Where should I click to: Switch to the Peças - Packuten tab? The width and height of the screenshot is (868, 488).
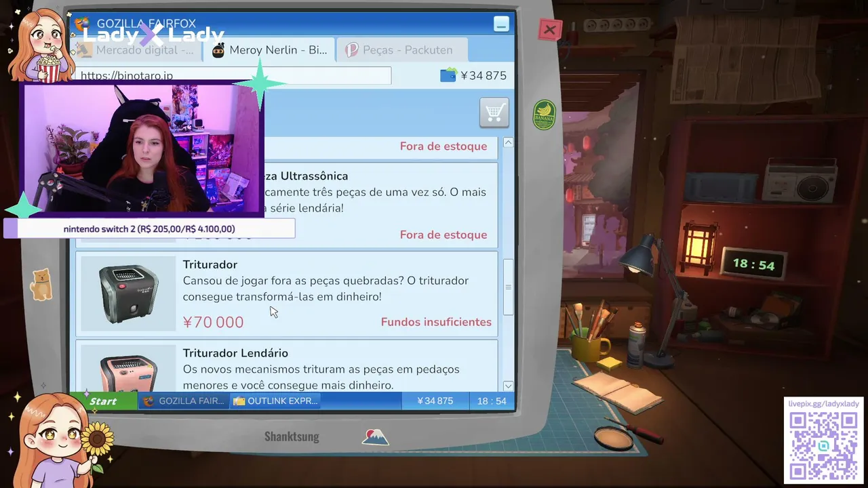403,50
